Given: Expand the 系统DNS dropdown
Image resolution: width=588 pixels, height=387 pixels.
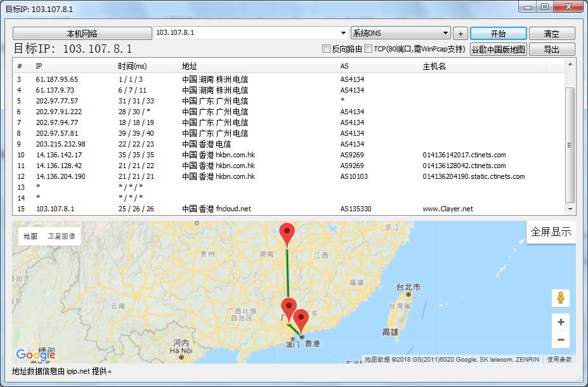Looking at the screenshot, I should point(446,33).
